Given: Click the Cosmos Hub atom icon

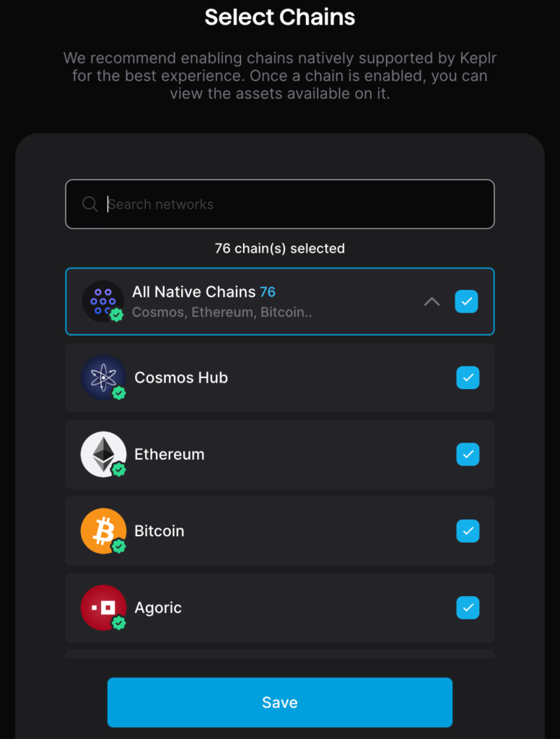Looking at the screenshot, I should tap(103, 377).
